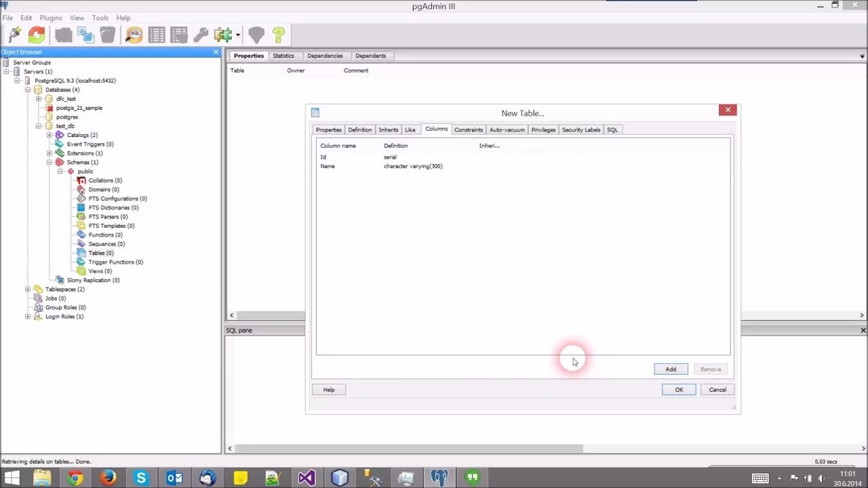This screenshot has width=868, height=488.
Task: Switch to the Constraints tab in dialog
Action: click(x=469, y=129)
